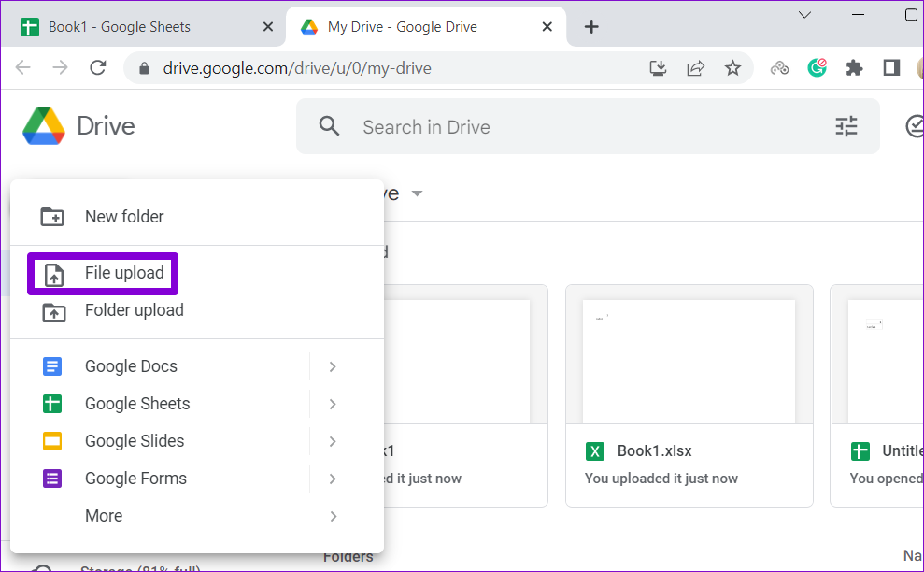Click the Excel icon beside Book1.xlsx
This screenshot has height=572, width=924.
tap(594, 451)
